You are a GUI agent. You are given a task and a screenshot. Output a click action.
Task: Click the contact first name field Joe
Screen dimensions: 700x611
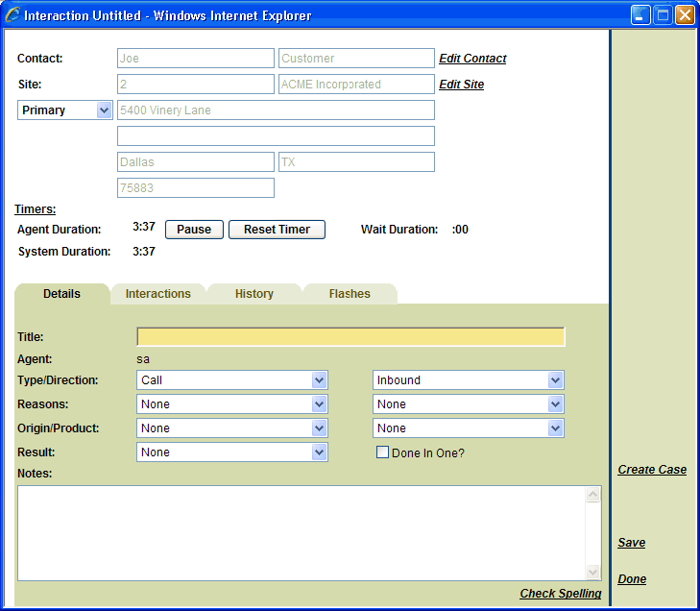(x=196, y=58)
